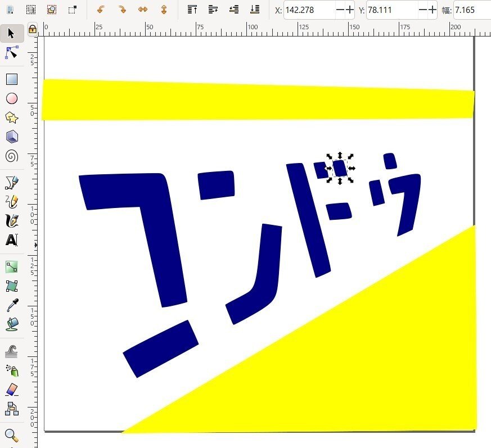Screen dimensions: 491x448
Task: Lower selection one step
Action: click(234, 10)
